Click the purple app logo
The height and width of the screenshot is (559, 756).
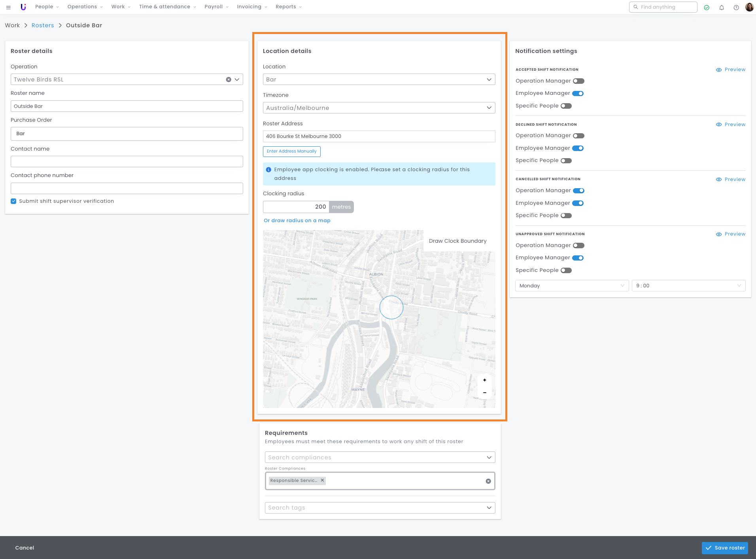tap(23, 7)
